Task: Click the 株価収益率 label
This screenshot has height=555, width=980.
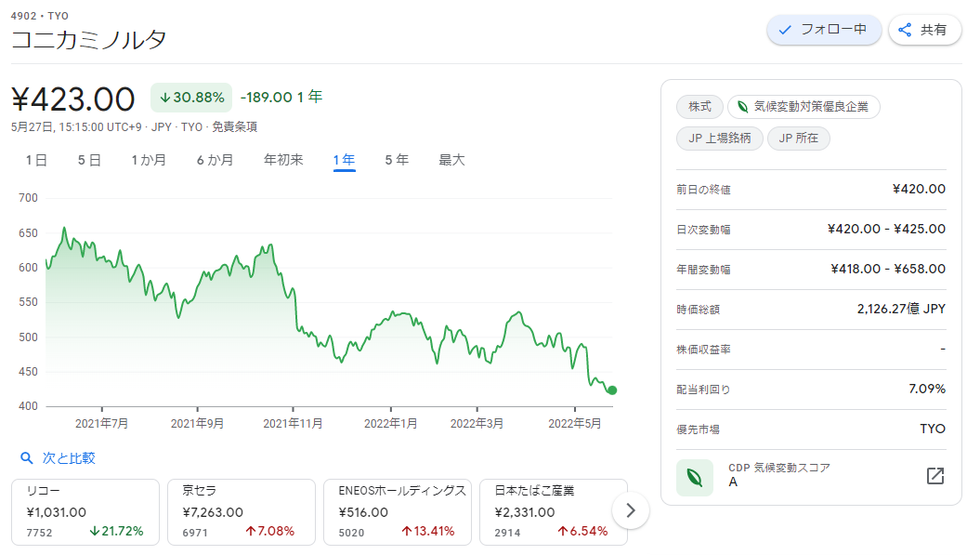Action: point(703,350)
